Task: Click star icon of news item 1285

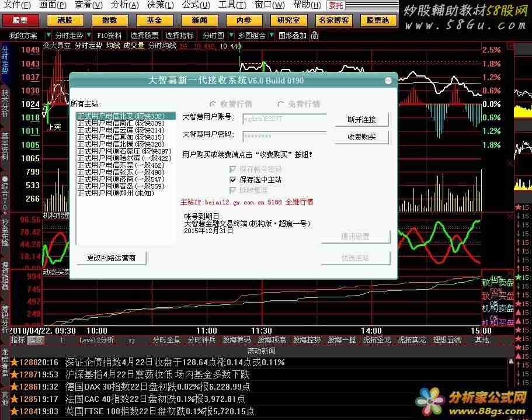Action: point(14,399)
